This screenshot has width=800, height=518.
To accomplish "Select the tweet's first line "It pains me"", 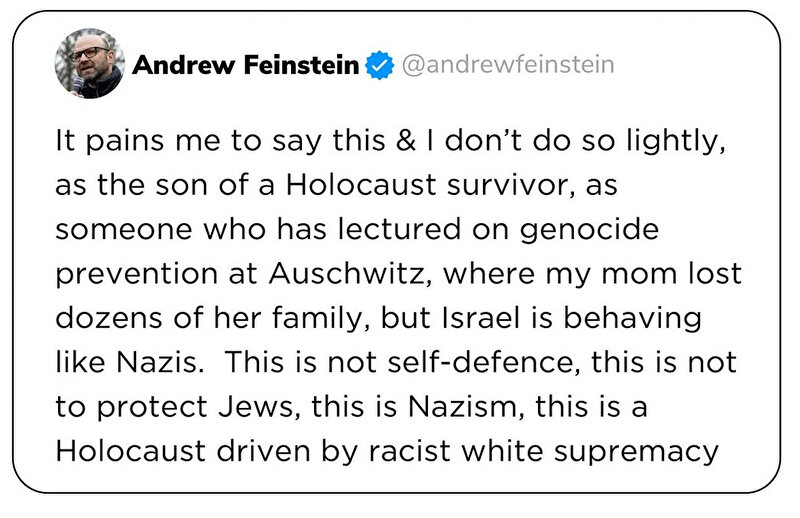I will pos(137,140).
